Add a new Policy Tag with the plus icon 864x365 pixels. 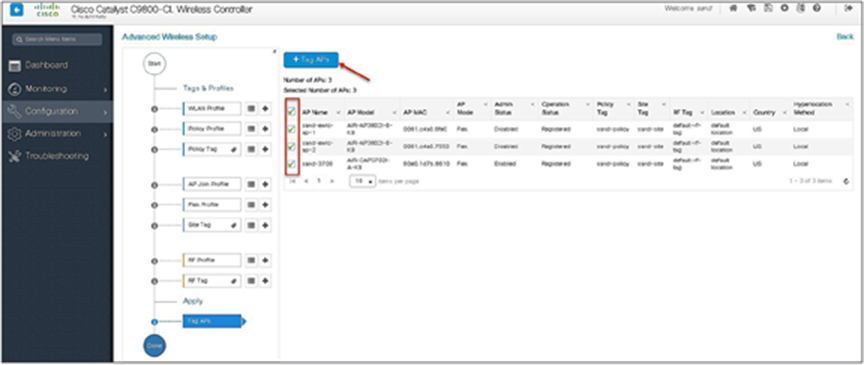coord(265,149)
